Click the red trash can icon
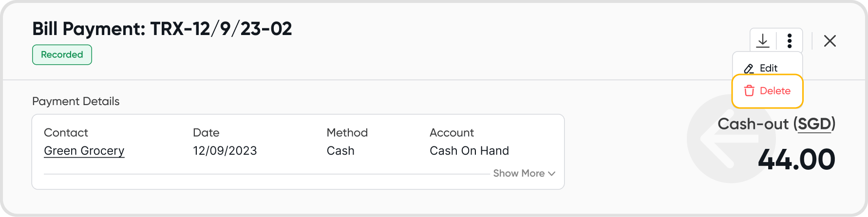 click(749, 91)
